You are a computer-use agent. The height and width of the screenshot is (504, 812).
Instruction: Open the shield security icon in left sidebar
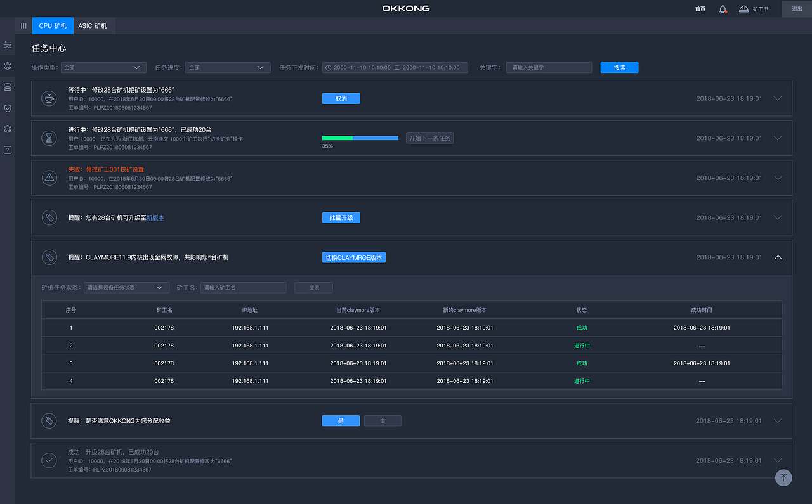coord(8,108)
